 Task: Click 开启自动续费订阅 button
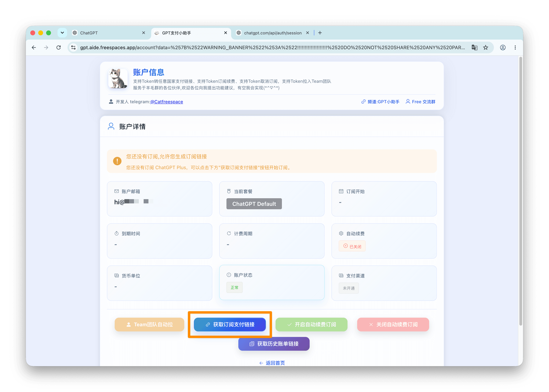311,325
